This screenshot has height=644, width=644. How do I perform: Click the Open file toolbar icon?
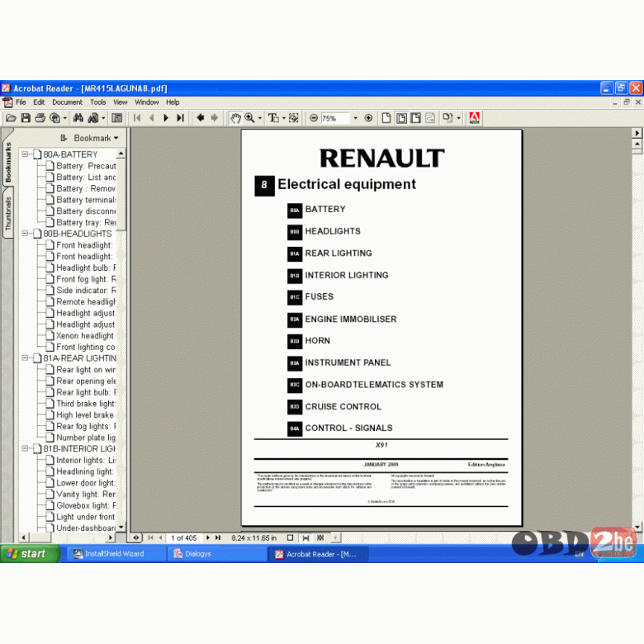(11, 118)
